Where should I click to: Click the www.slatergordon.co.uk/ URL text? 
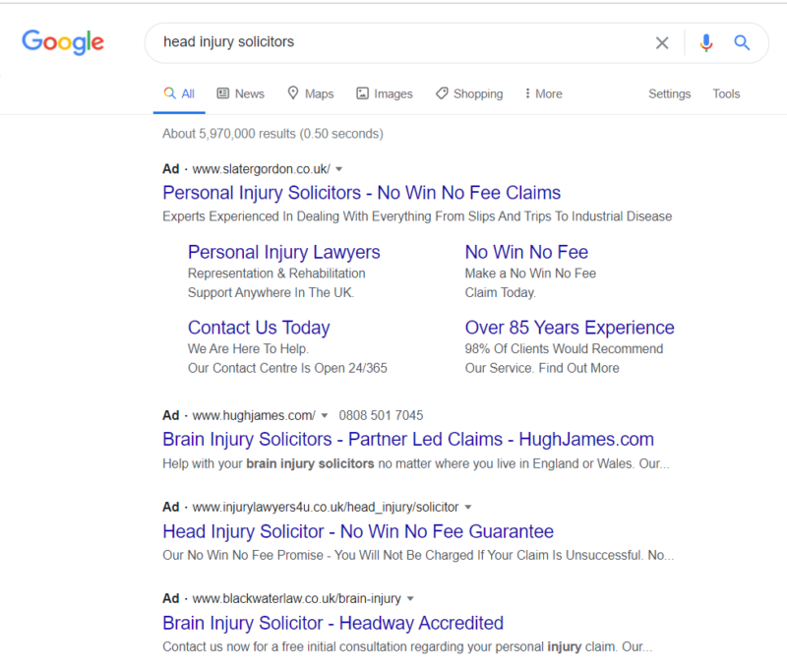point(261,169)
